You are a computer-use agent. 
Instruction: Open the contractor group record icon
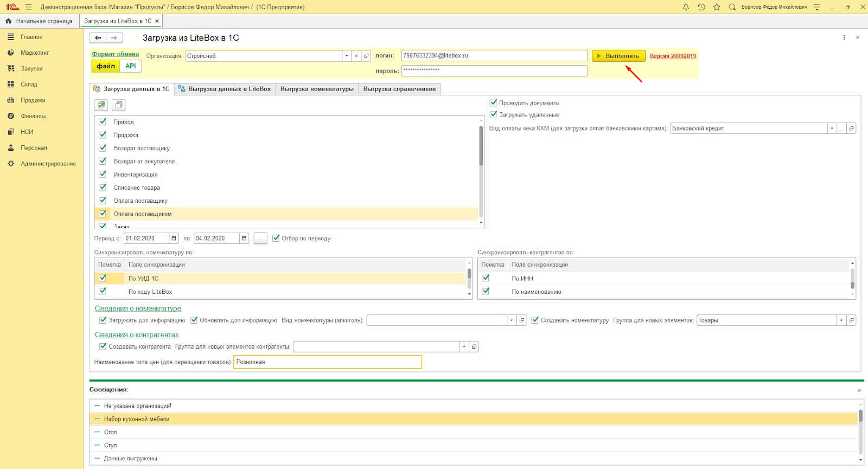[474, 346]
